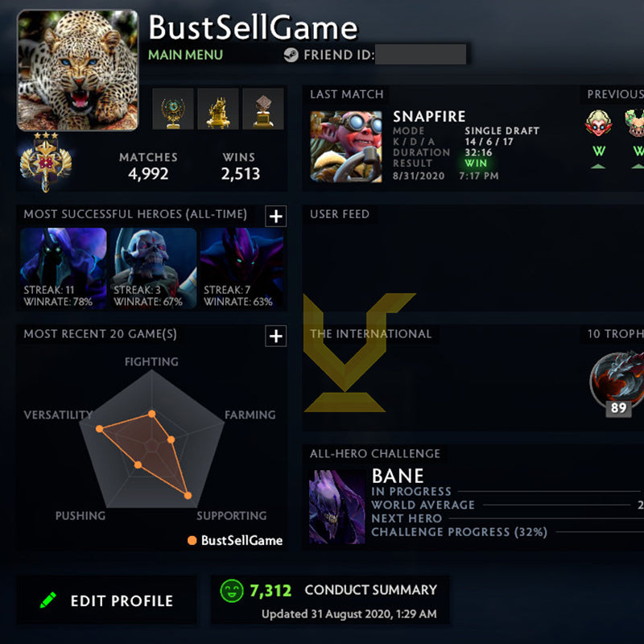Go back to Main Menu
Image resolution: width=644 pixels, height=644 pixels.
(185, 55)
